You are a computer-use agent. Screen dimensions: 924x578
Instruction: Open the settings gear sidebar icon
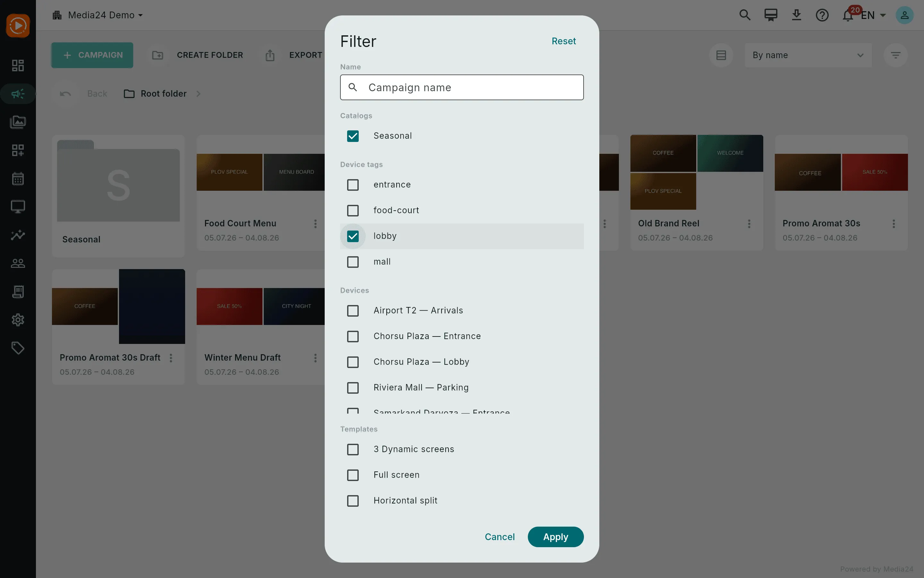pyautogui.click(x=18, y=320)
